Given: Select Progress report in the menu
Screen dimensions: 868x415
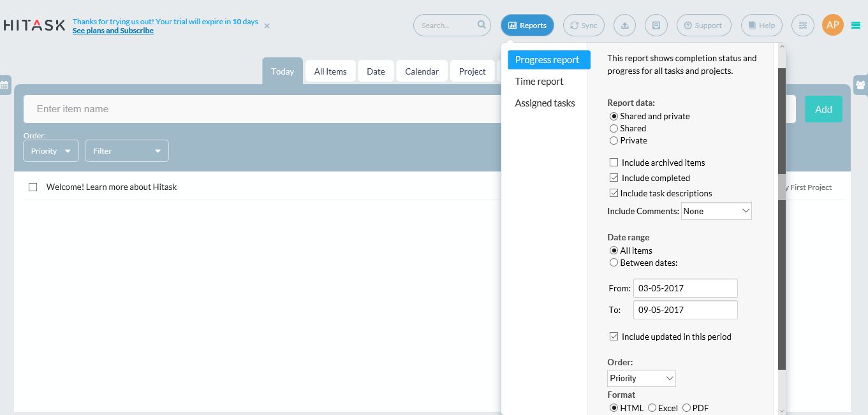Looking at the screenshot, I should 548,60.
